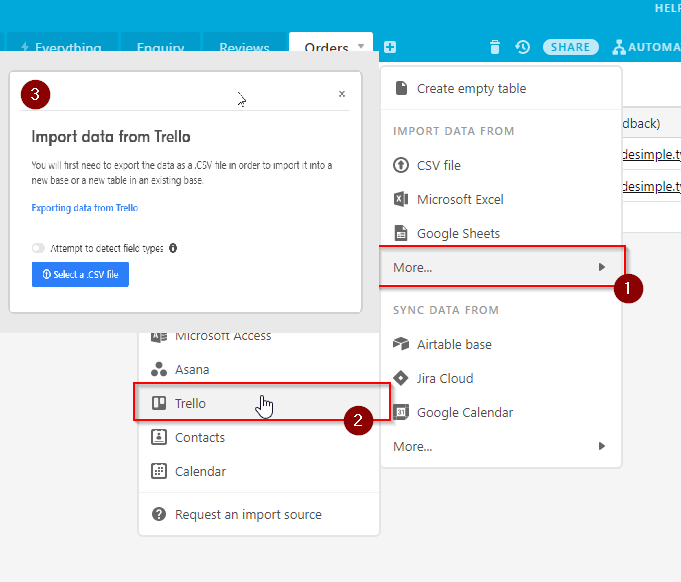Viewport: 681px width, 582px height.
Task: Select Google Sheets import option
Action: pyautogui.click(x=501, y=233)
